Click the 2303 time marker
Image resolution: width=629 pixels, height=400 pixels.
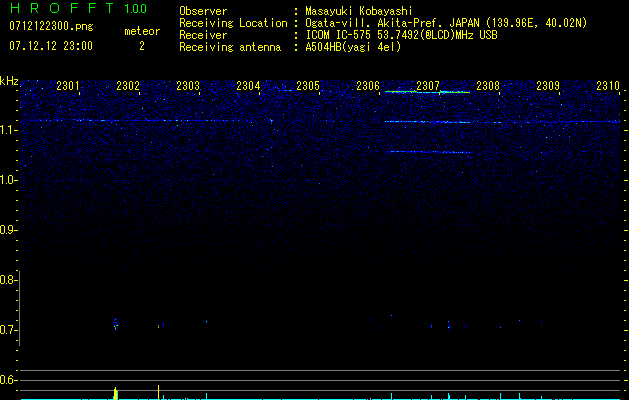coord(188,86)
